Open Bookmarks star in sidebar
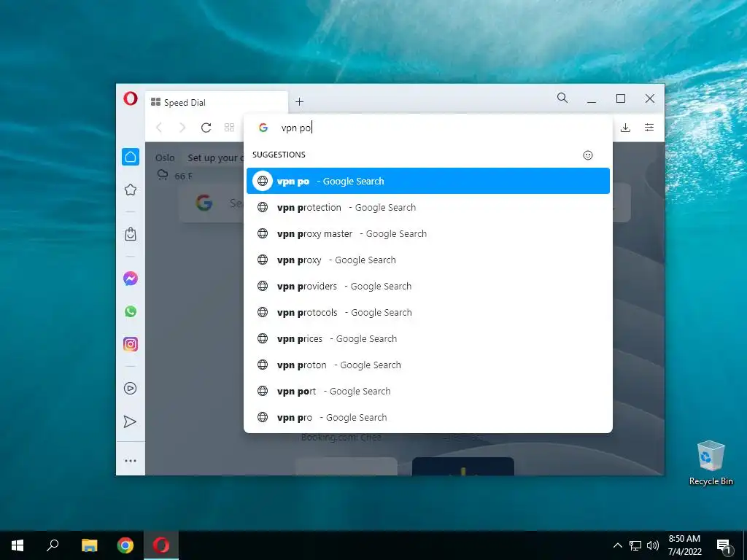This screenshot has width=747, height=560. [x=131, y=190]
